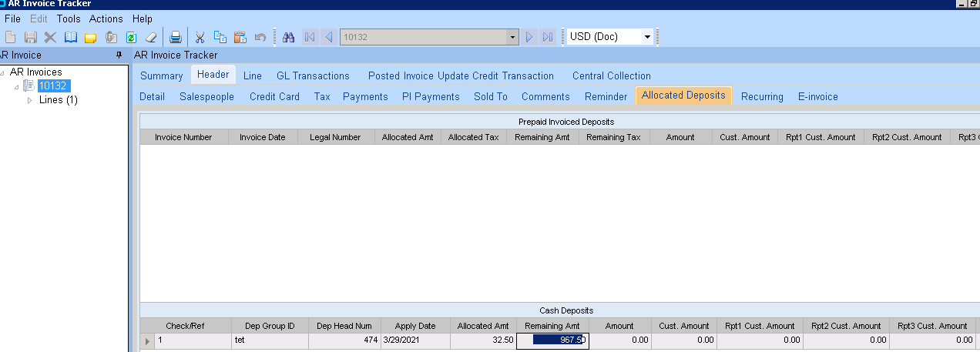Select the Cash Deposits row selector arrow
980x352 pixels.
[x=147, y=340]
